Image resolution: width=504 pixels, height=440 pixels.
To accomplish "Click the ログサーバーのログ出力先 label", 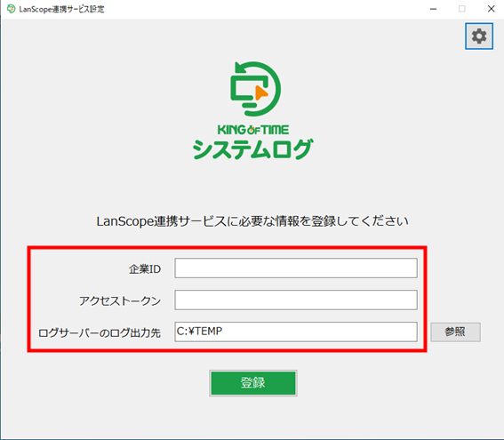I will pos(100,332).
